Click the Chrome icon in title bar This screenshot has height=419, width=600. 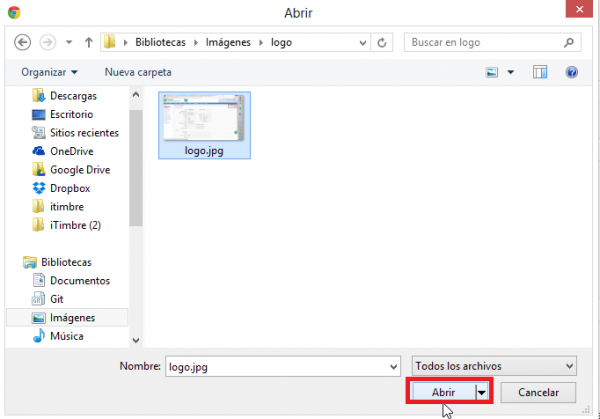tap(14, 12)
